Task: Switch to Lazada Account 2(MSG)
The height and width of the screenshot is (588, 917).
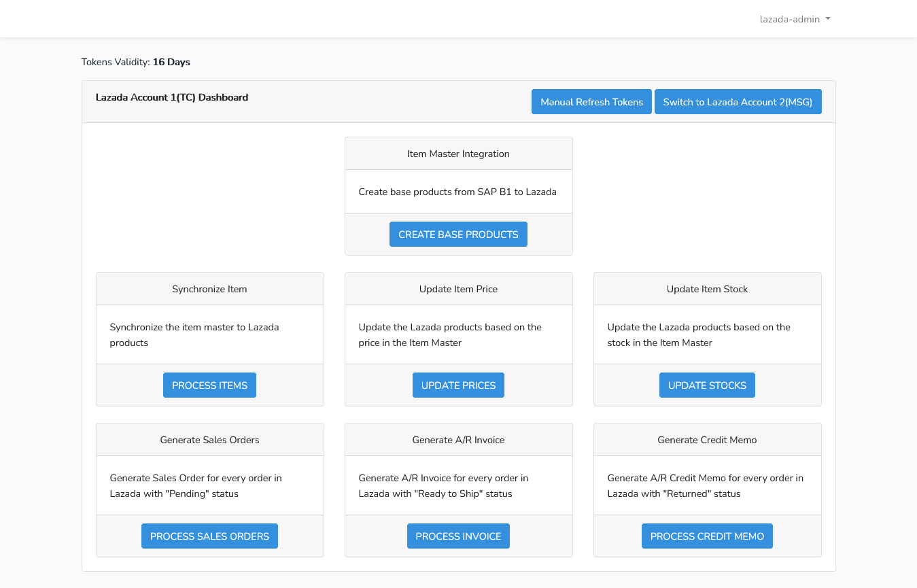Action: 738,102
